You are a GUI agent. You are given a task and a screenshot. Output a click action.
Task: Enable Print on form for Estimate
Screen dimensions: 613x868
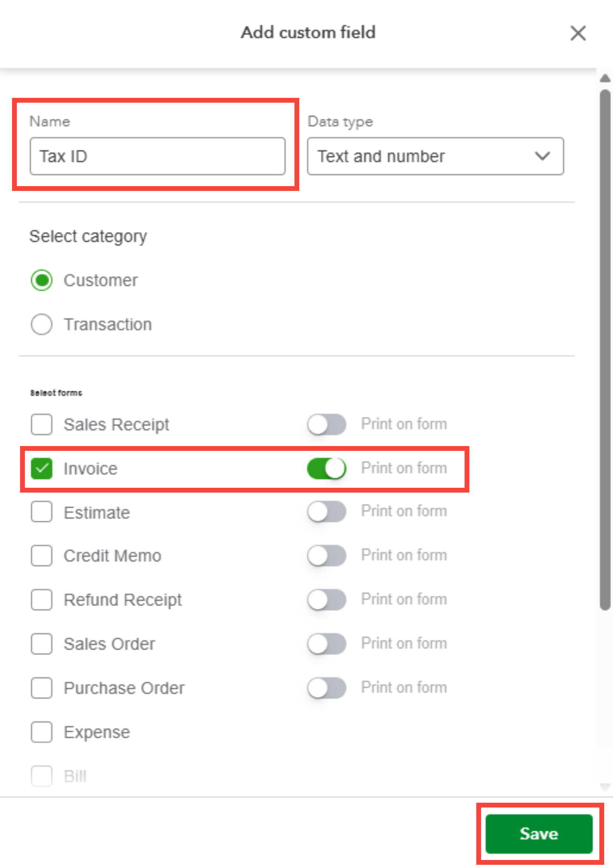(x=327, y=512)
